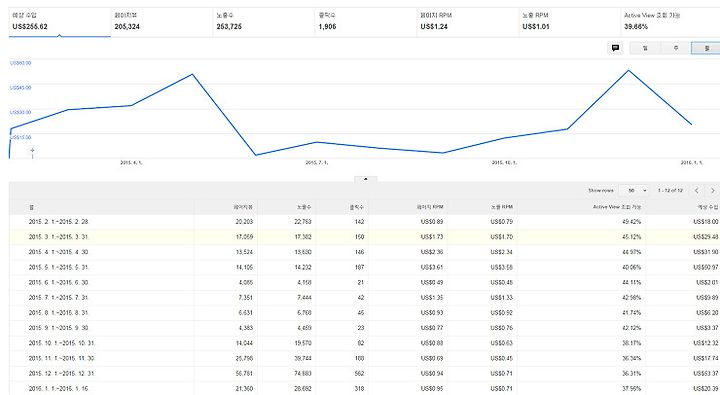Sort by the page RPM column header
Viewport: 720px width, 395px height.
coord(430,207)
